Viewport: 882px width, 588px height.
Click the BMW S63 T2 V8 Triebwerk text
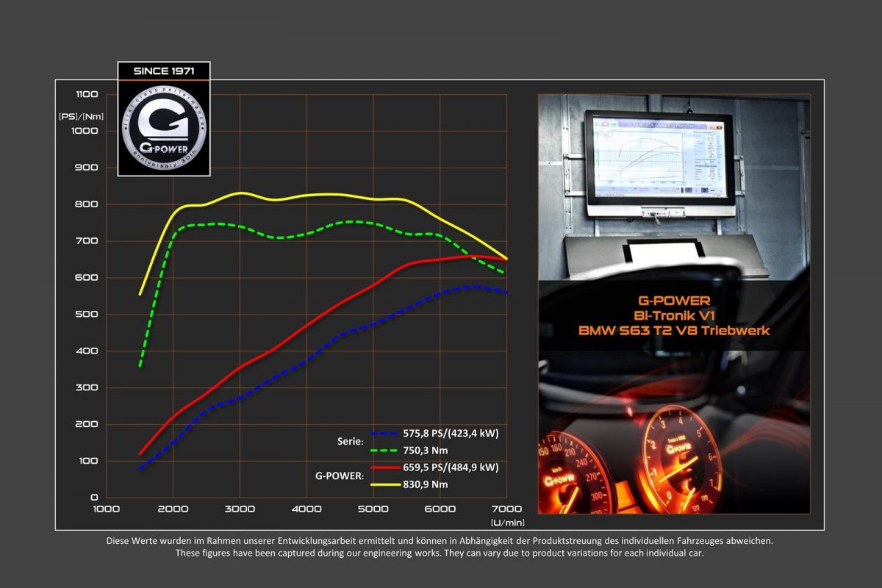click(674, 331)
